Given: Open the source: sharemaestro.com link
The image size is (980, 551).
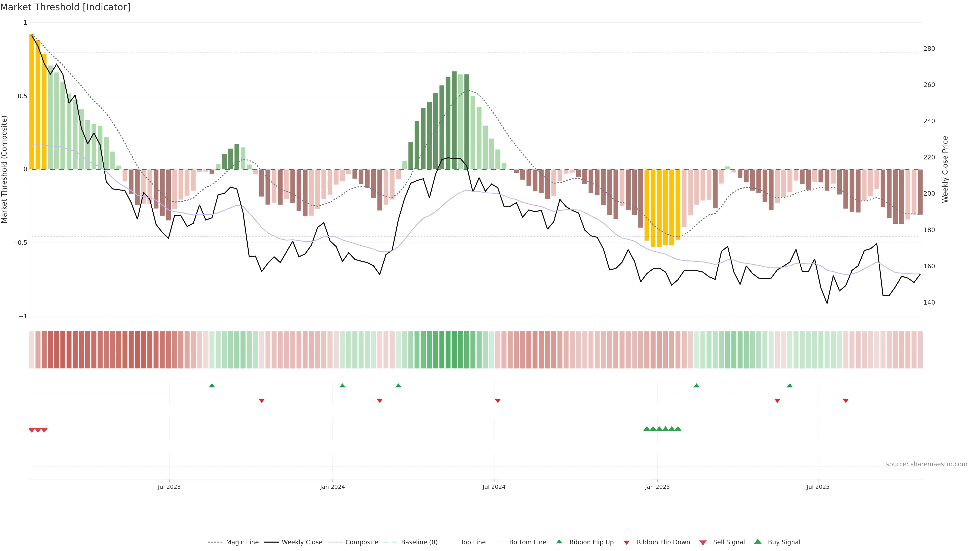Looking at the screenshot, I should (x=926, y=464).
